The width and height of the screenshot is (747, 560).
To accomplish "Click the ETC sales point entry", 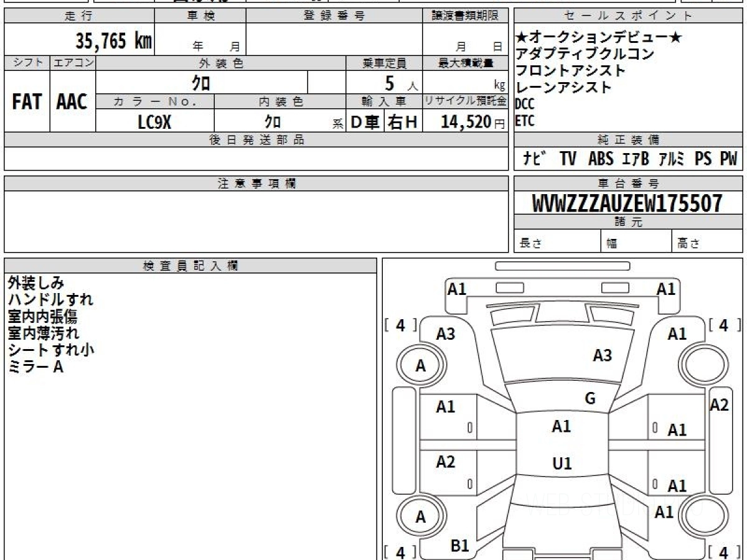I will (x=525, y=121).
